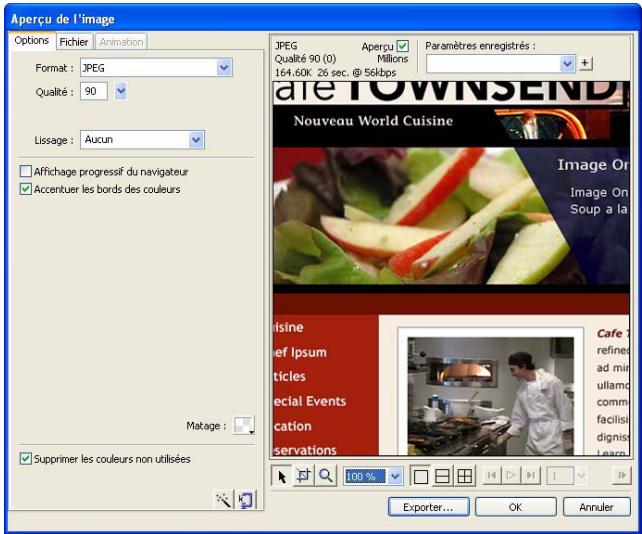Advance to the next frame
Viewport: 642px width, 534px height.
click(x=622, y=475)
